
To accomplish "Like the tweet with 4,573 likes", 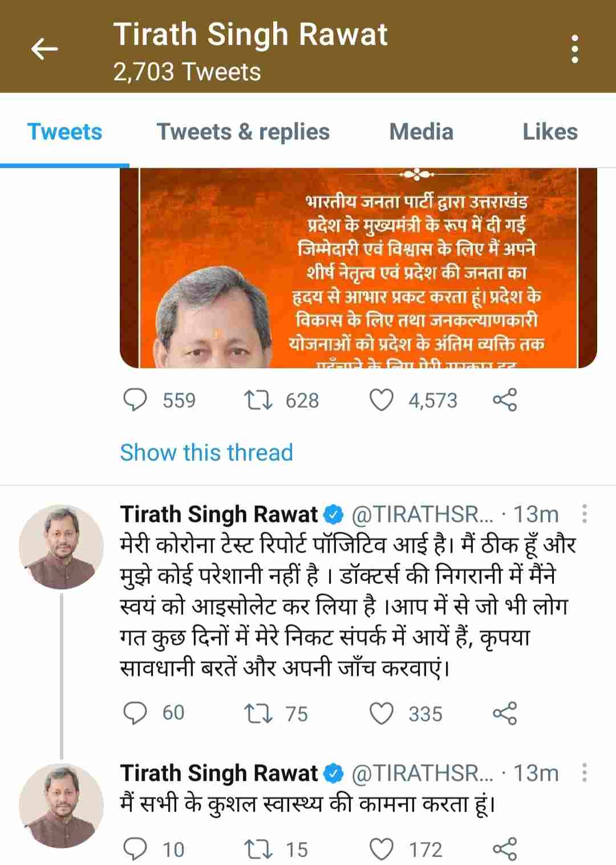I will point(382,400).
